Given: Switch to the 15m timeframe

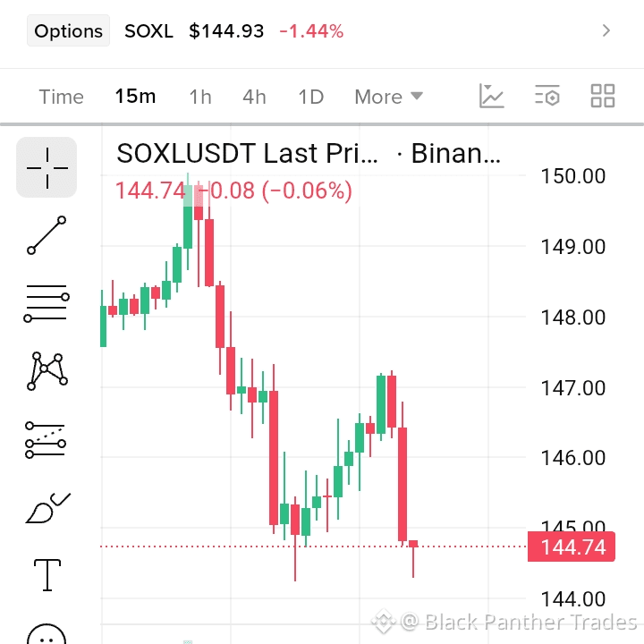Looking at the screenshot, I should [x=136, y=97].
